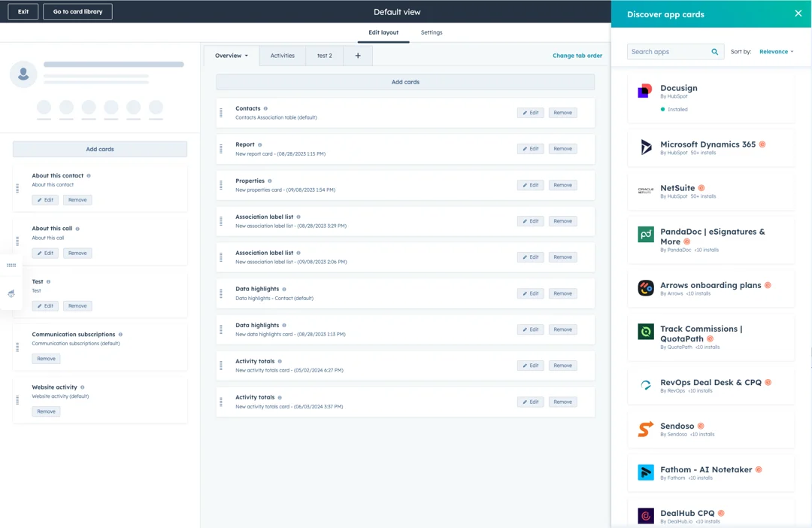
Task: Click the Sendoso app icon
Action: (645, 429)
